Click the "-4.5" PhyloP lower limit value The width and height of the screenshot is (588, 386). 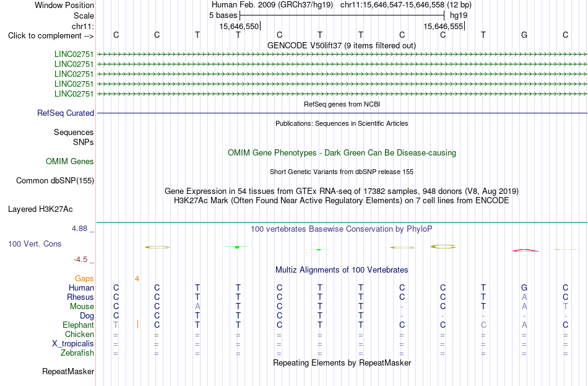tap(80, 260)
